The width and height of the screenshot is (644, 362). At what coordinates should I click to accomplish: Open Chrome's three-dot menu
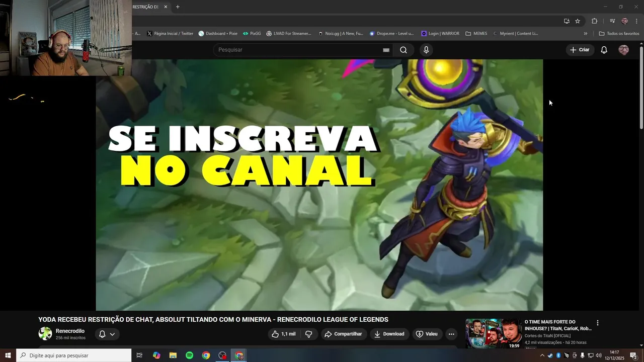636,21
